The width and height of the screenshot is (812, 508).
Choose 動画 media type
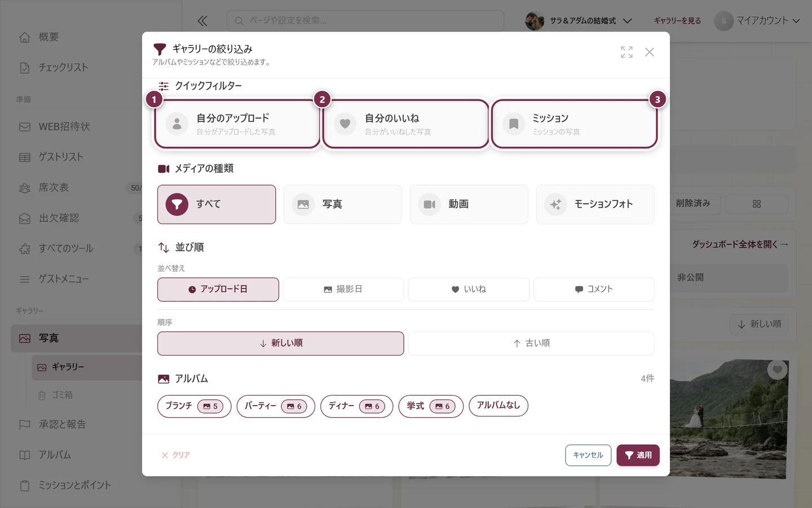click(x=469, y=204)
